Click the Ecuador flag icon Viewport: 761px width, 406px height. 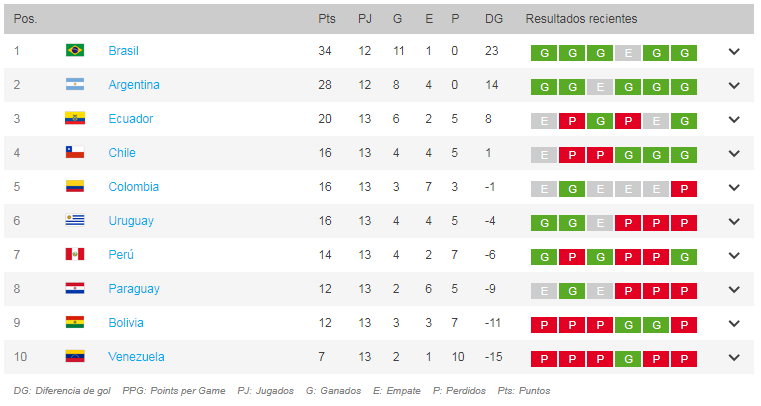point(74,119)
